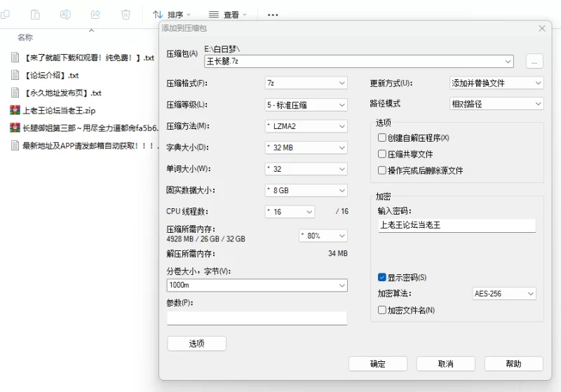Click the browse "..." button beside archive name

(534, 62)
